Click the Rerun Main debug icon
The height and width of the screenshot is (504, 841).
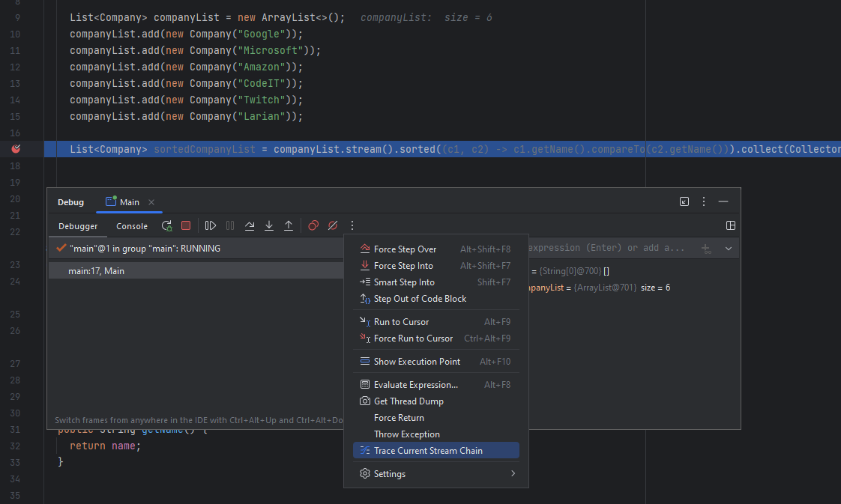click(167, 225)
